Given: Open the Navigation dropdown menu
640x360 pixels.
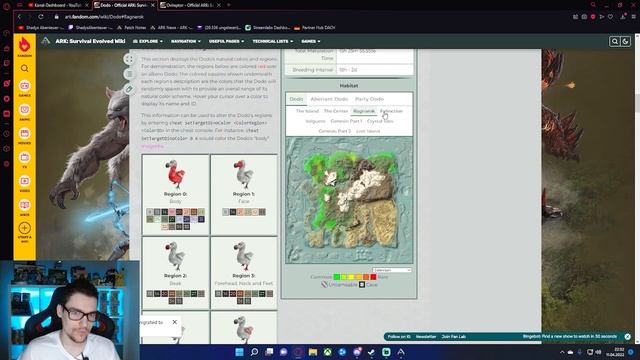Looking at the screenshot, I should pos(186,41).
